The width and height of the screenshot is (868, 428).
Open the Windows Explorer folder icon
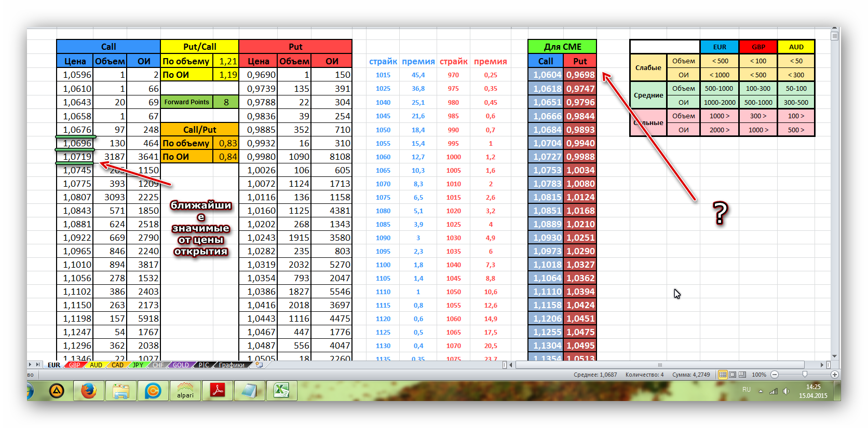pos(121,391)
